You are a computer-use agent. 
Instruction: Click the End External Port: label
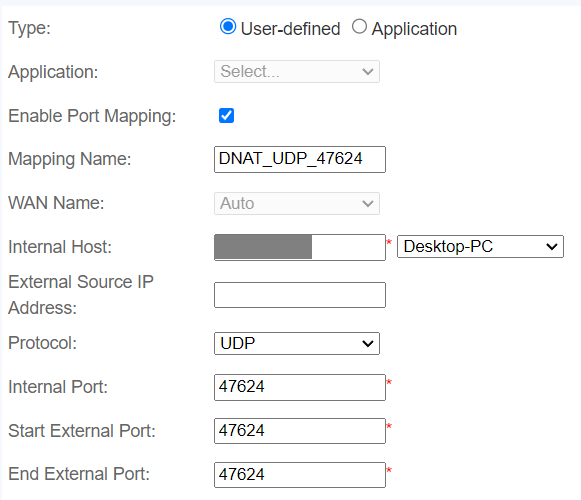click(79, 474)
